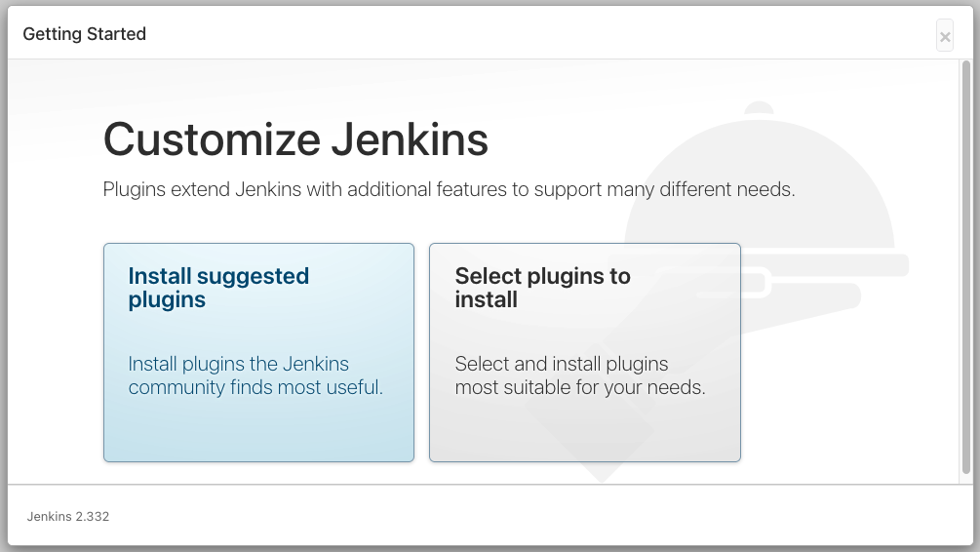The image size is (980, 552).
Task: Click the 'Plugins extend Jenkins' description sentence
Action: click(x=449, y=189)
